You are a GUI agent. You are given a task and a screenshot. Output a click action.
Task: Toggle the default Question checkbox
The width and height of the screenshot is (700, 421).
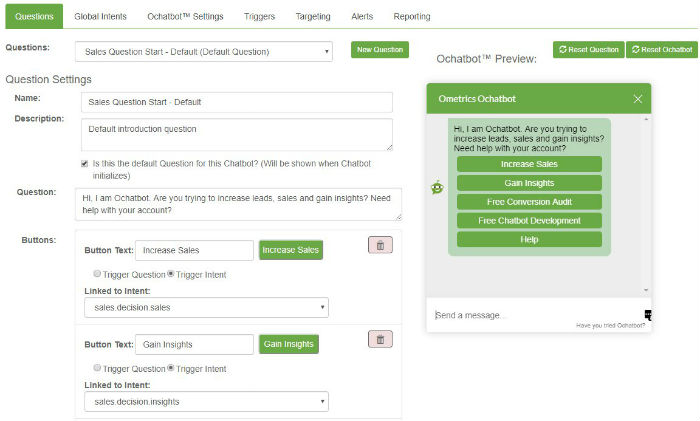[84, 164]
